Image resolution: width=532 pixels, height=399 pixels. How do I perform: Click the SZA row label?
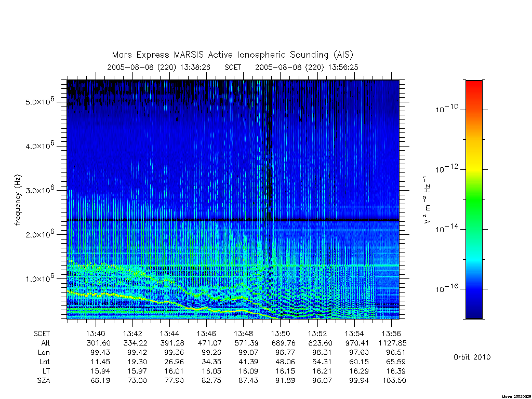coord(44,381)
